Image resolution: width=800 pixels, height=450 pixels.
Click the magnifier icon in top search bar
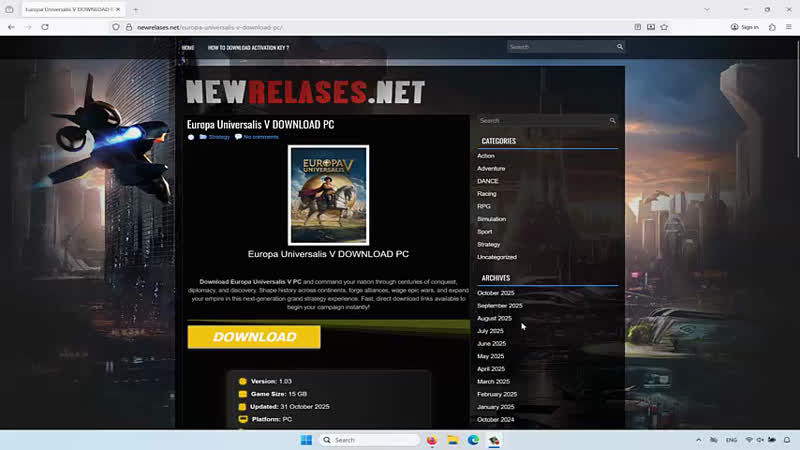(619, 47)
